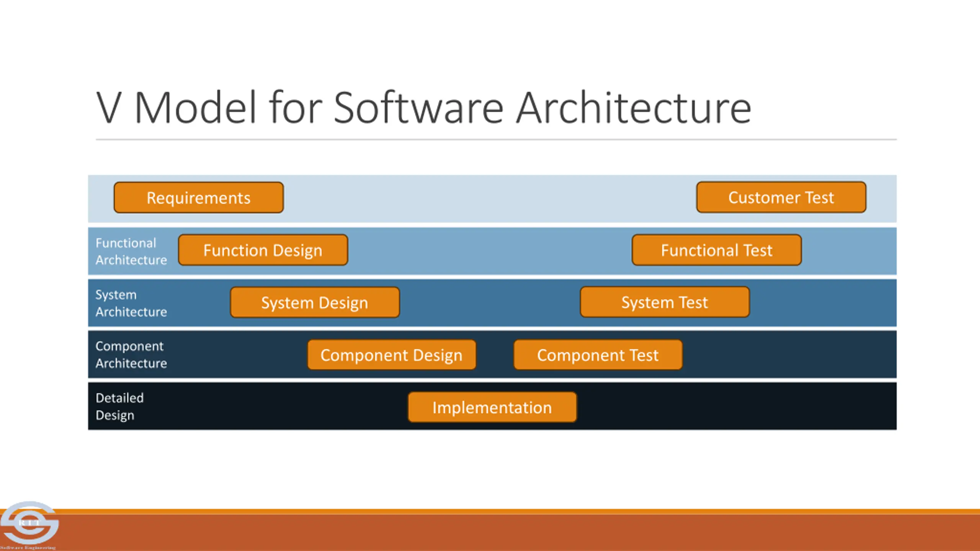This screenshot has width=980, height=551.
Task: Click the Component Design box
Action: point(392,355)
